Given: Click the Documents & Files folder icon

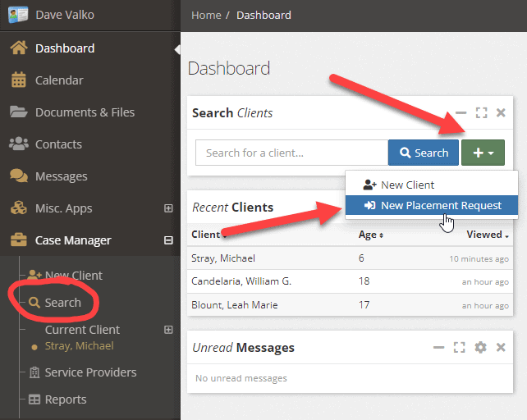Looking at the screenshot, I should [18, 112].
